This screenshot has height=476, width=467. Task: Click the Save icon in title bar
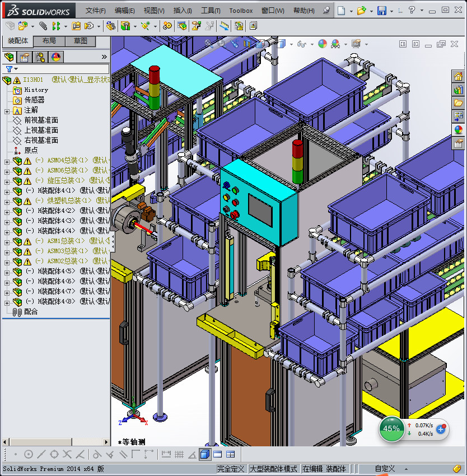(x=382, y=11)
